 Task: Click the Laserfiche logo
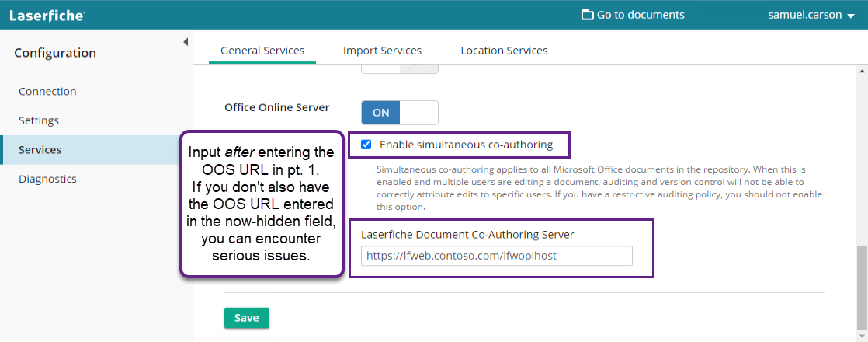point(47,16)
